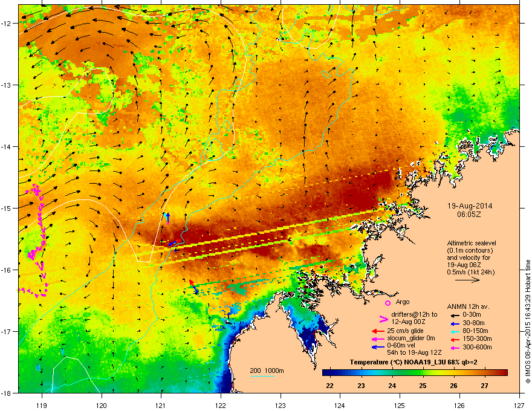532x411 pixels.
Task: Click the '19-Aug-2014' date label
Action: pyautogui.click(x=470, y=206)
